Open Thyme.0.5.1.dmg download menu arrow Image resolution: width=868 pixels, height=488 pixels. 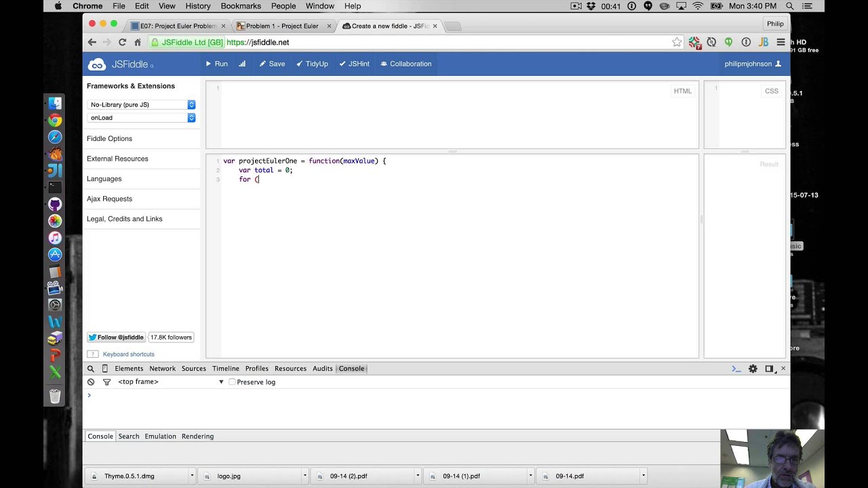coord(192,476)
